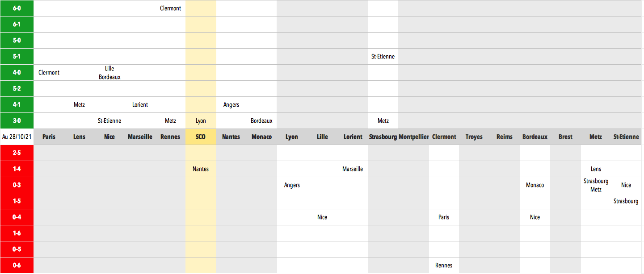The width and height of the screenshot is (644, 274).
Task: Click Angers cell in the 4-1 row
Action: [x=231, y=105]
